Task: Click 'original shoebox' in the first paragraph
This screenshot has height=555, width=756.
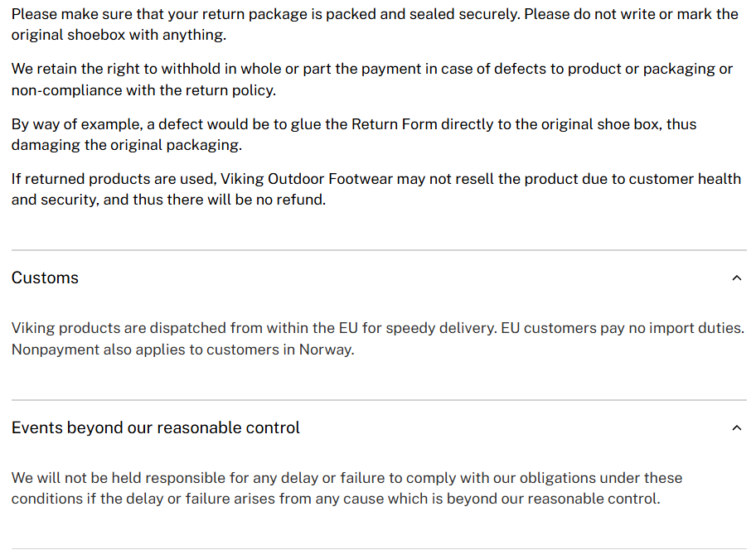Action: coord(65,36)
